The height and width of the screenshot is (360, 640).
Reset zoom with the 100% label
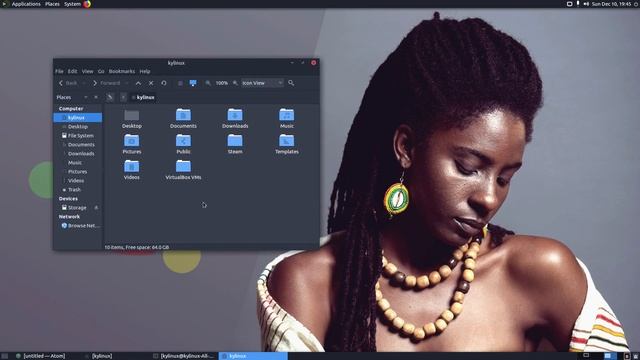(x=222, y=83)
